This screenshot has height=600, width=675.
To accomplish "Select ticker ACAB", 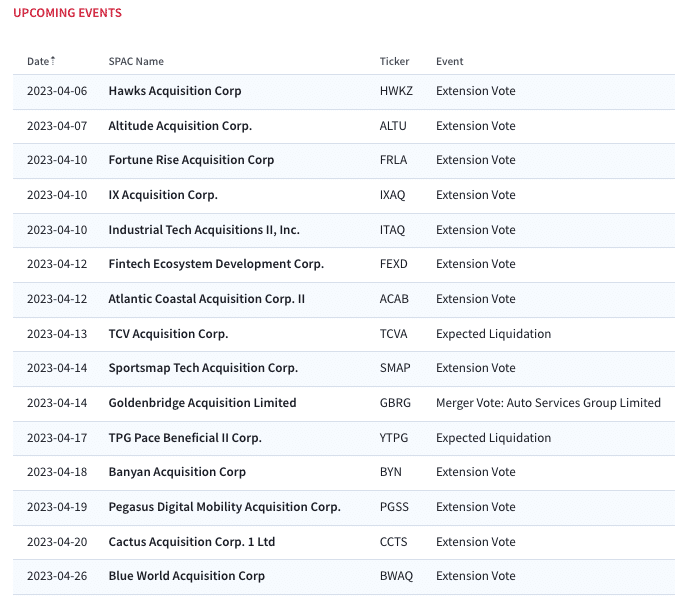I will click(394, 299).
